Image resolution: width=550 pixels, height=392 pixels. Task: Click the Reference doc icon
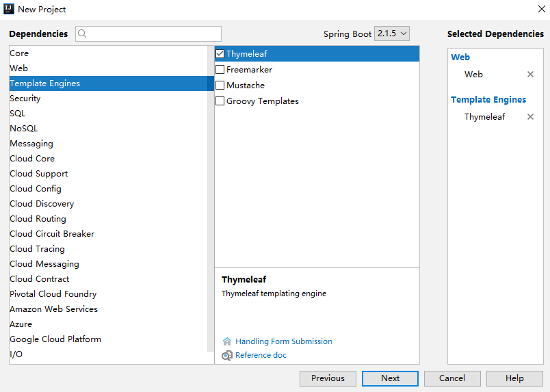point(227,356)
